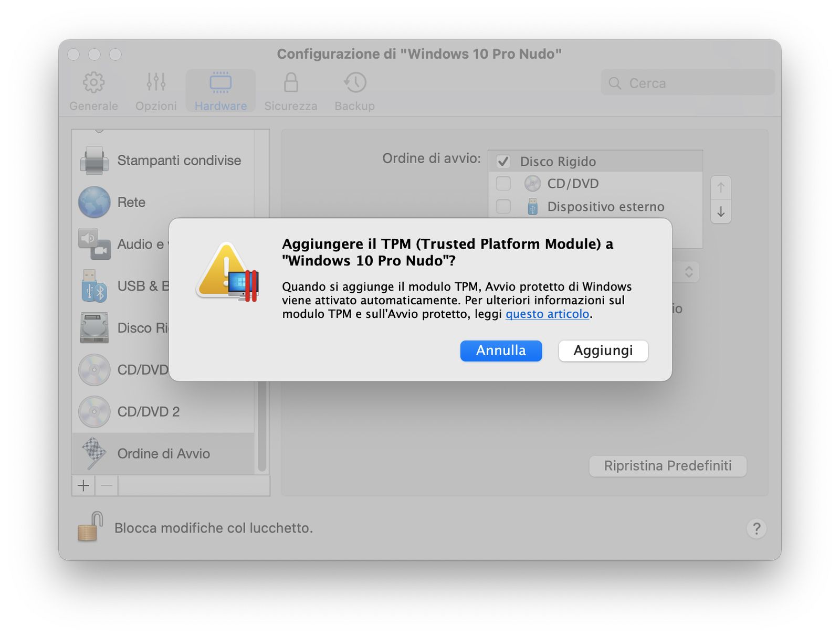
Task: Click the Sicurezza lock icon
Action: click(x=291, y=82)
